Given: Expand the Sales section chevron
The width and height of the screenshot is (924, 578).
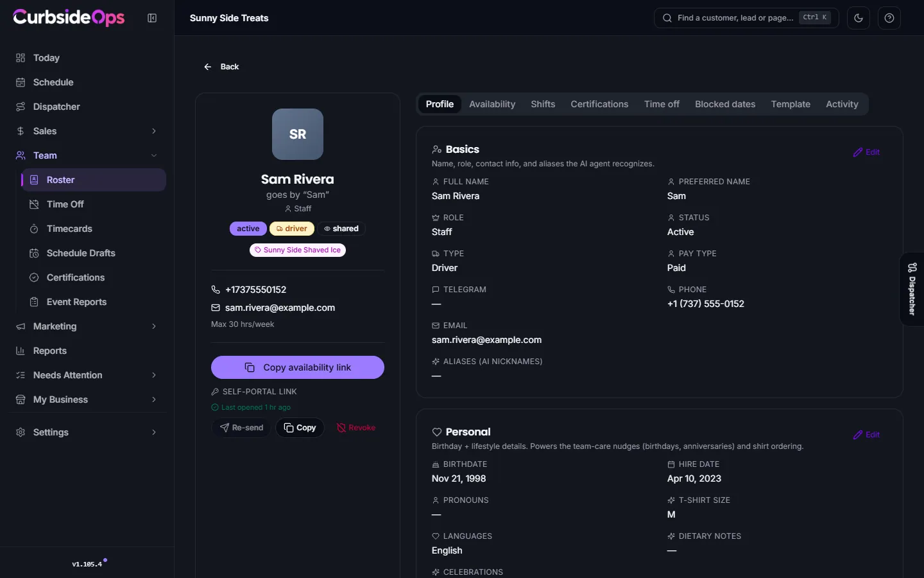Looking at the screenshot, I should click(x=154, y=131).
